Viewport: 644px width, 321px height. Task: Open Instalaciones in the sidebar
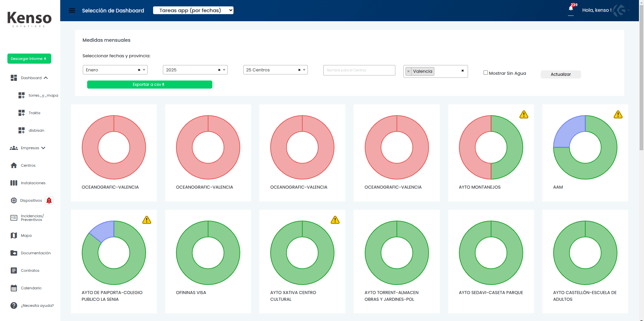pos(33,183)
